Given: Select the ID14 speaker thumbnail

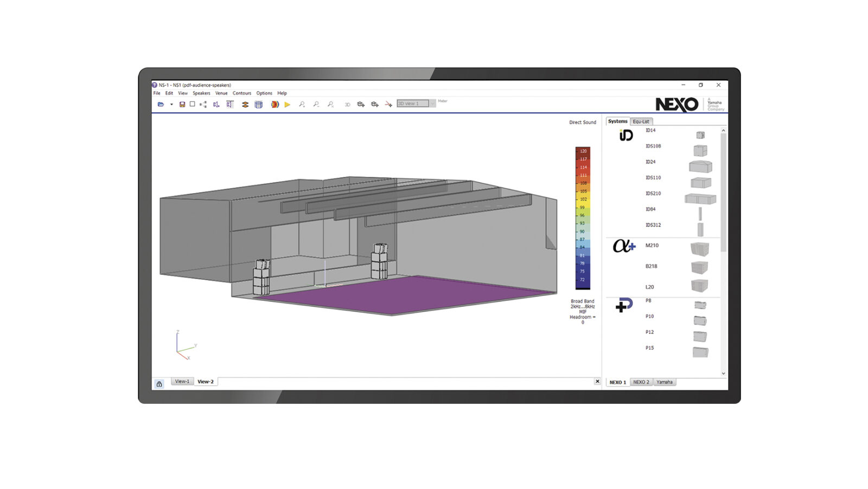Looking at the screenshot, I should (700, 135).
